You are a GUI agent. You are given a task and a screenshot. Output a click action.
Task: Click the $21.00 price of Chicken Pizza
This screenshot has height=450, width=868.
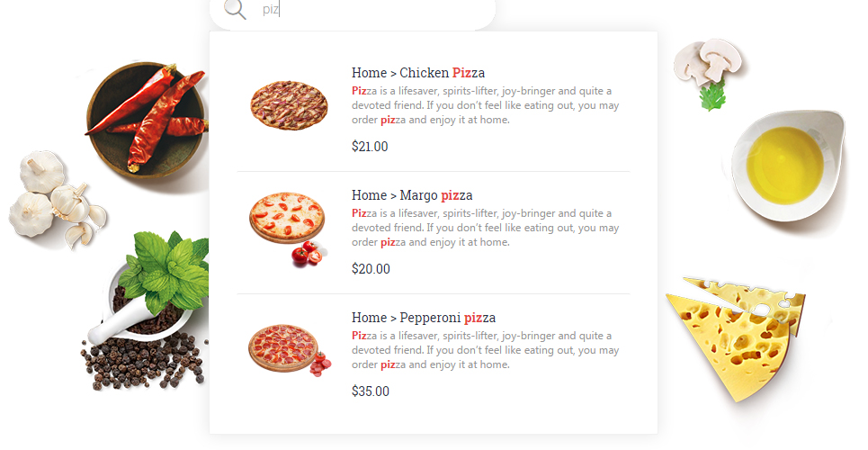370,147
